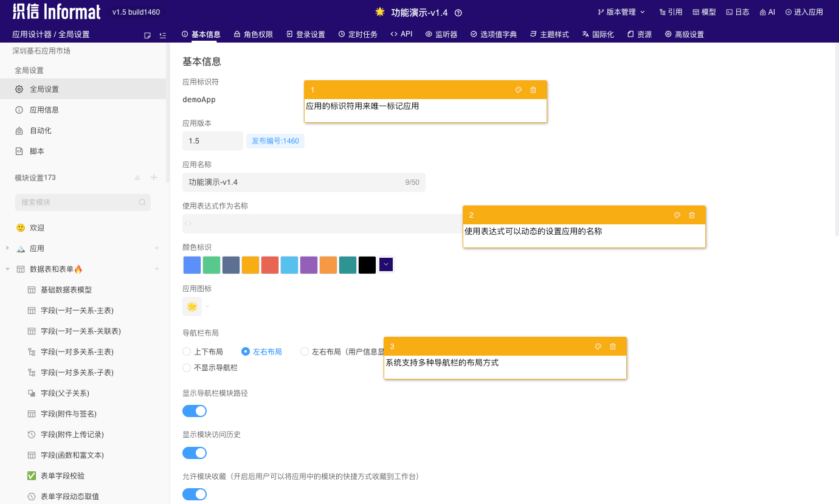The height and width of the screenshot is (504, 839).
Task: Click the comment tag icon on annotation 2
Action: [677, 215]
